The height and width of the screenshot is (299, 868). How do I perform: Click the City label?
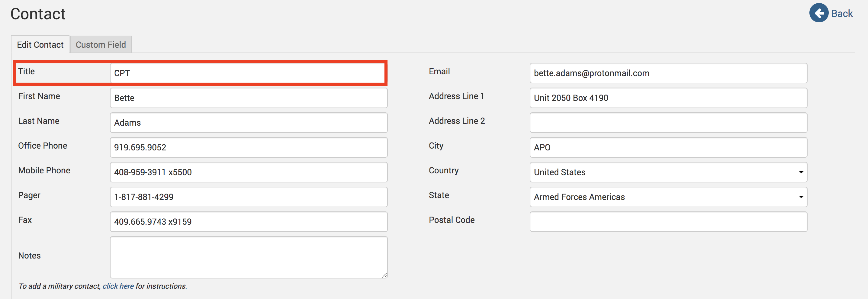(436, 146)
